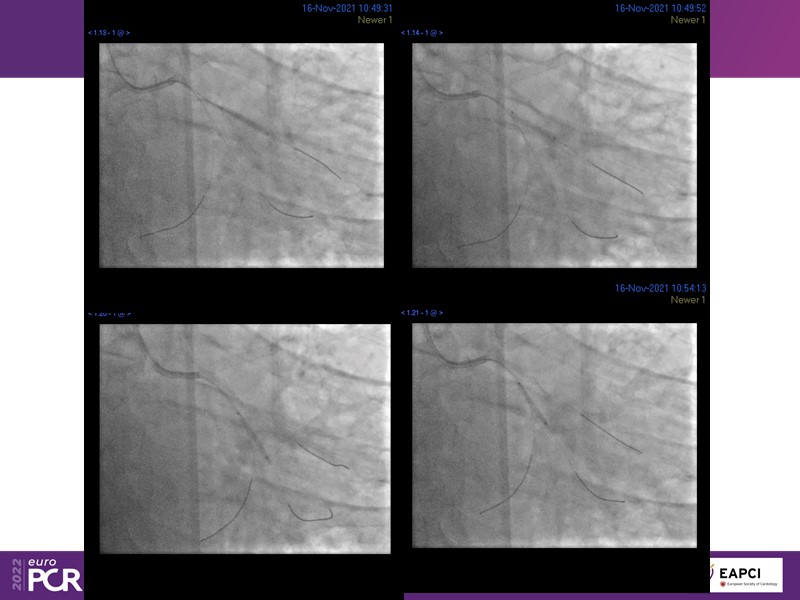Click 'Newer 1' under the 10:49:52 timestamp

tap(687, 20)
